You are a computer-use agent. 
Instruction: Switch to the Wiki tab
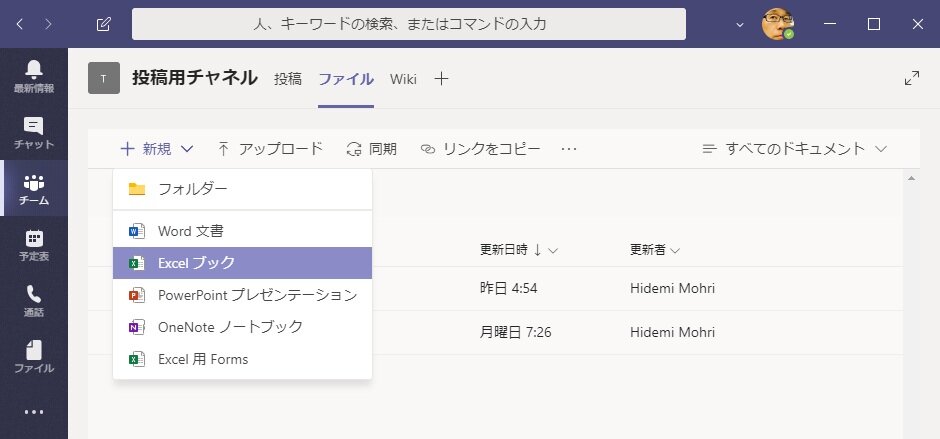(x=403, y=78)
